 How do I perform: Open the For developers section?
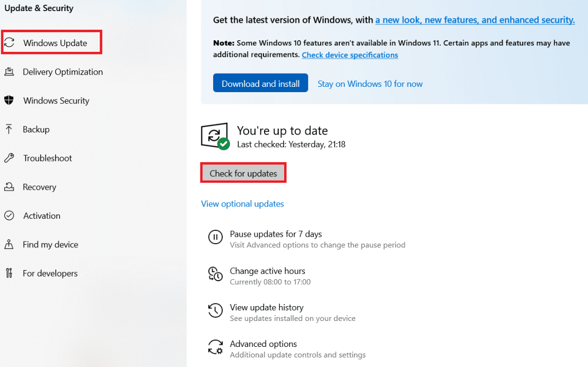49,273
